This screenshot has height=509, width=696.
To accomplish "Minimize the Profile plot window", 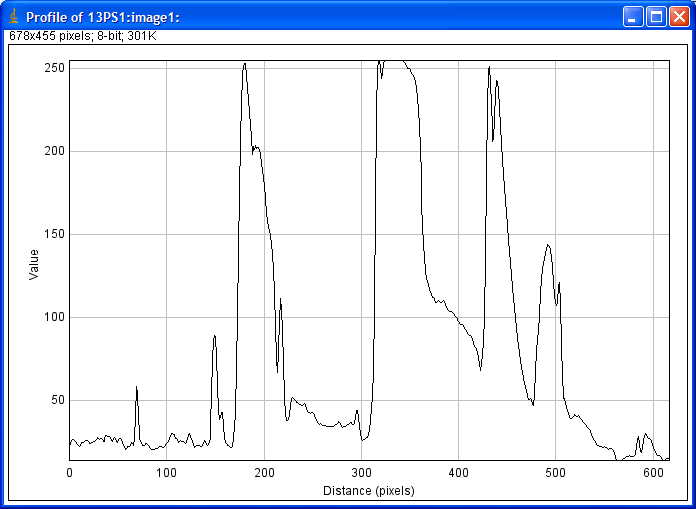I will point(633,17).
